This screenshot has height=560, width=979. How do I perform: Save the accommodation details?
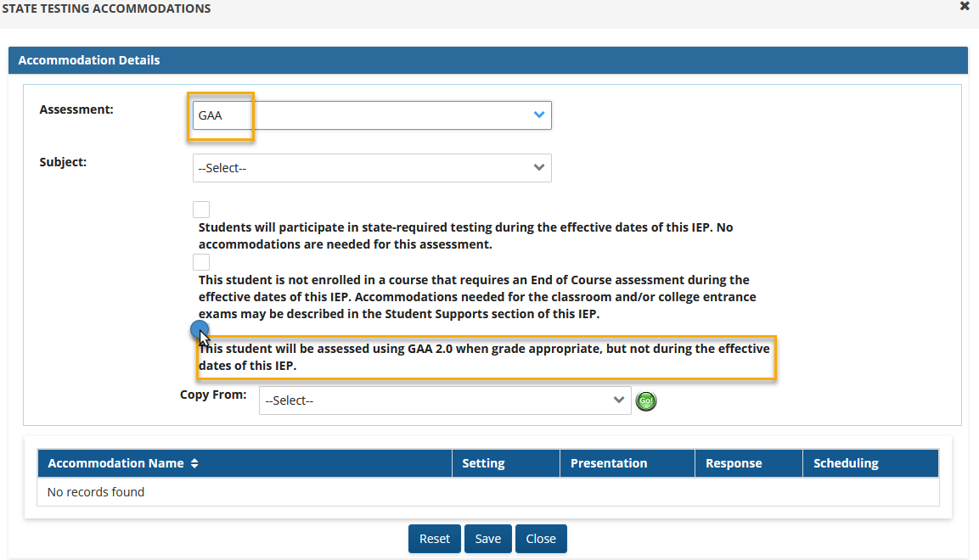click(487, 539)
